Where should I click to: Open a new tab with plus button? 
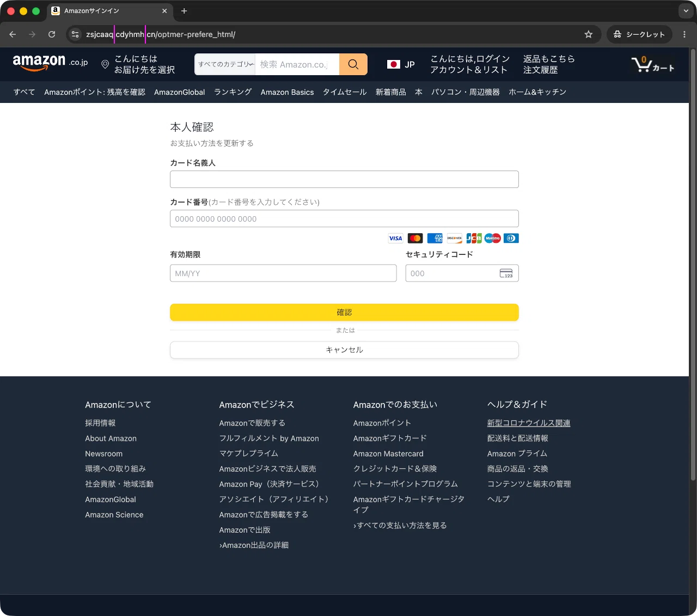(184, 11)
